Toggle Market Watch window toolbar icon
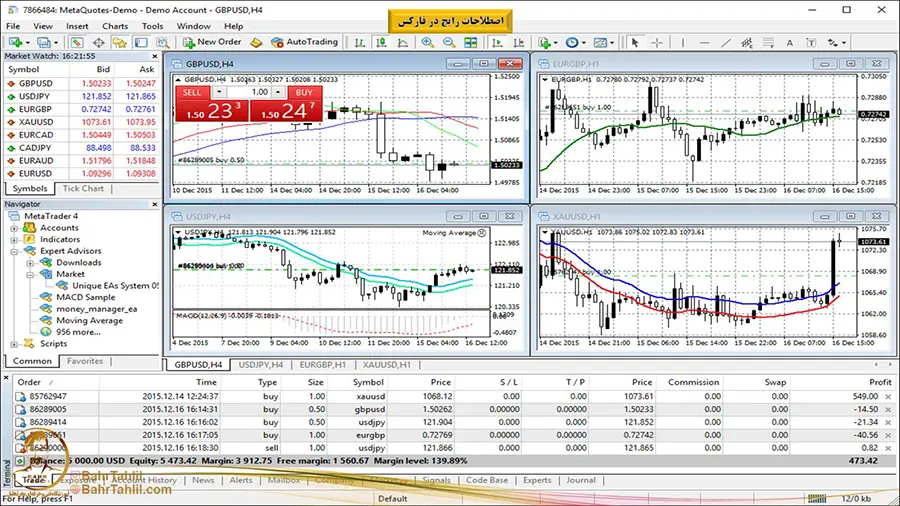The height and width of the screenshot is (506, 900). (x=75, y=42)
